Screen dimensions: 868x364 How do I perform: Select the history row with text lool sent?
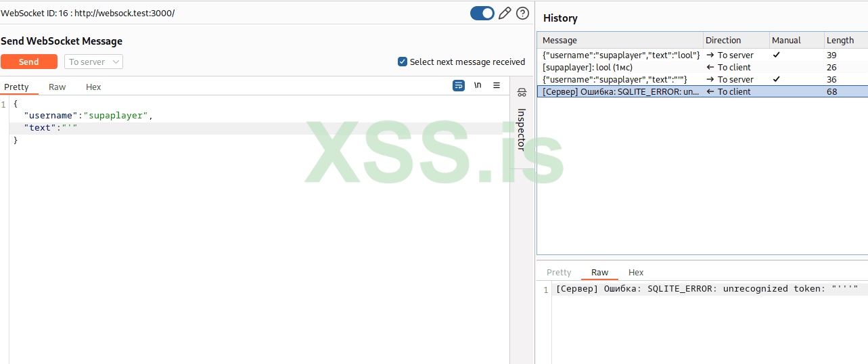point(702,55)
